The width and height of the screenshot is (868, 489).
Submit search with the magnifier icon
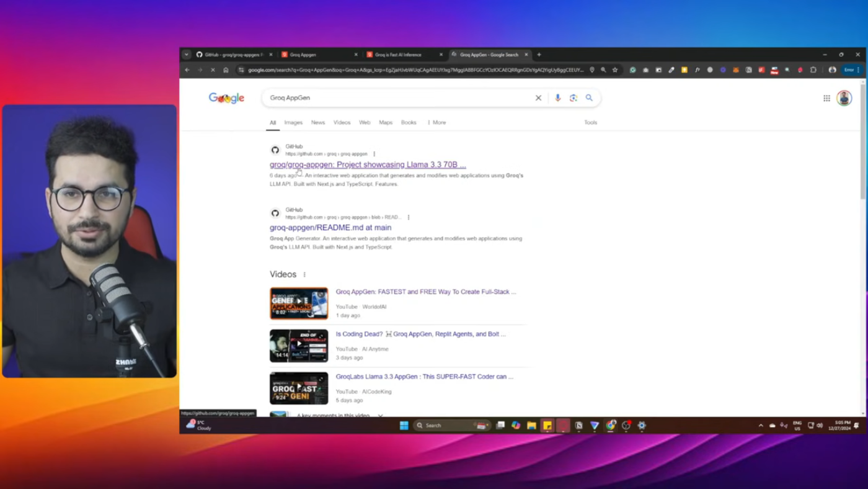coord(589,98)
